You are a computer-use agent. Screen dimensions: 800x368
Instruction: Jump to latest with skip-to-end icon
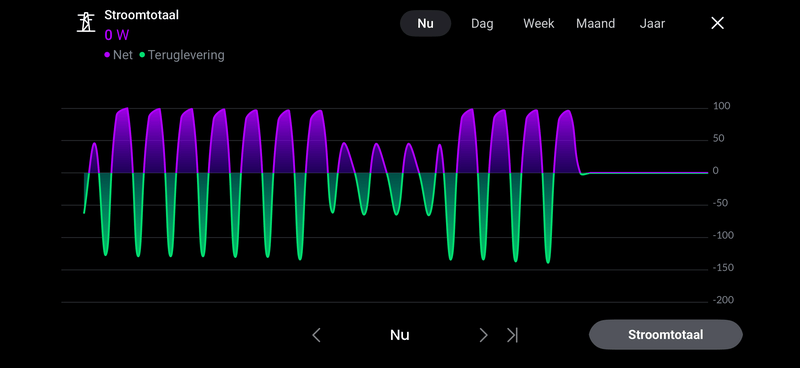click(x=512, y=335)
